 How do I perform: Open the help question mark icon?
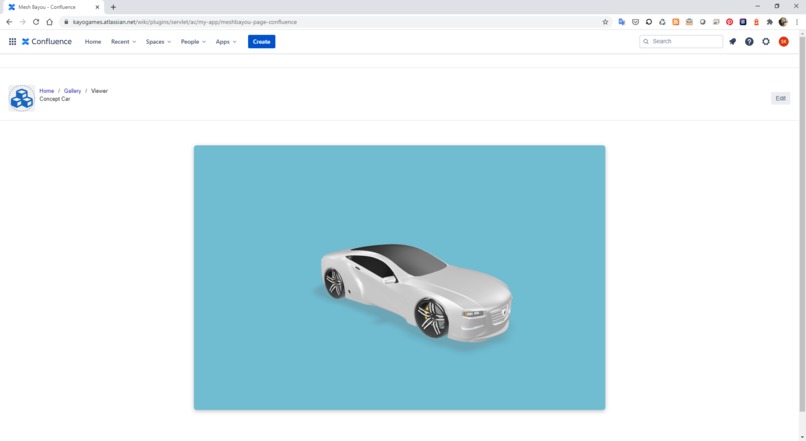click(x=749, y=42)
